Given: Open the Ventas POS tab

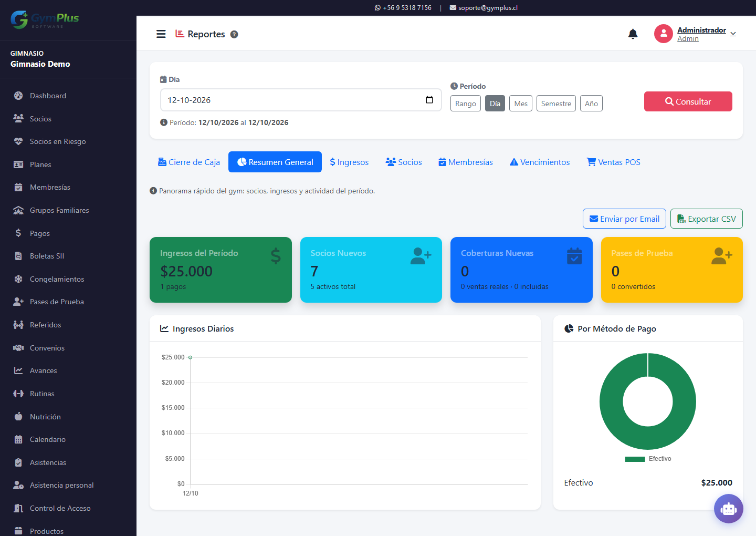Looking at the screenshot, I should click(613, 162).
